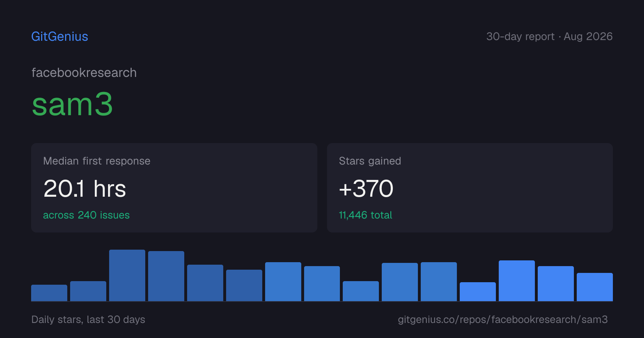Click the "30-day report · Aug 2026" label
The image size is (644, 338).
tap(549, 36)
